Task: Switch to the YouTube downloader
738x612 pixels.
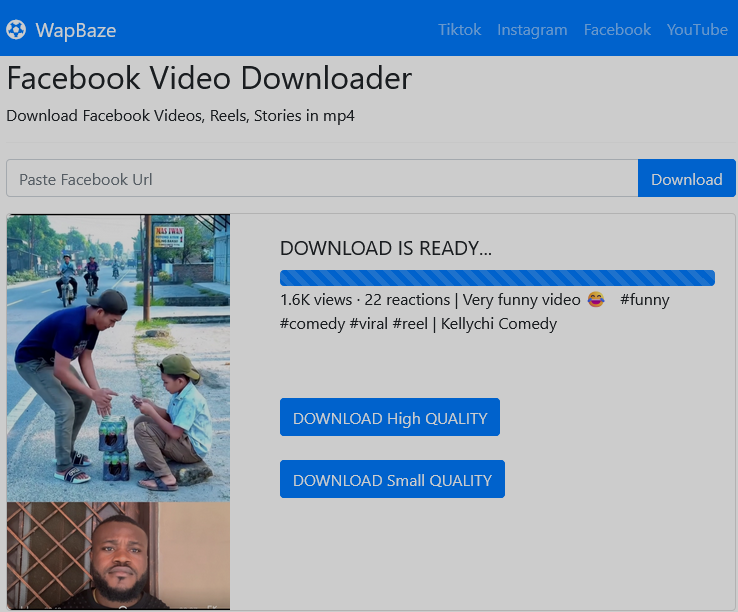Action: click(697, 30)
